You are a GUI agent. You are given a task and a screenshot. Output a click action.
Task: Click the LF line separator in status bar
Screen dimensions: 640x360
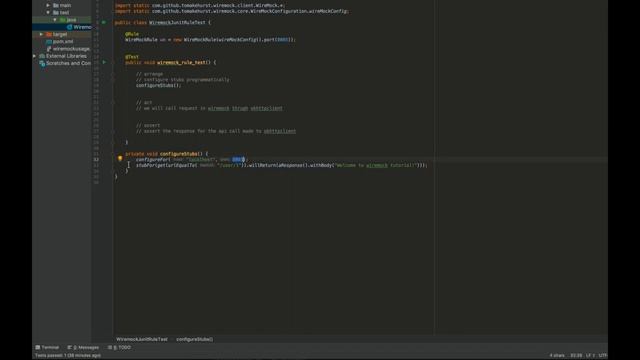[x=590, y=356]
